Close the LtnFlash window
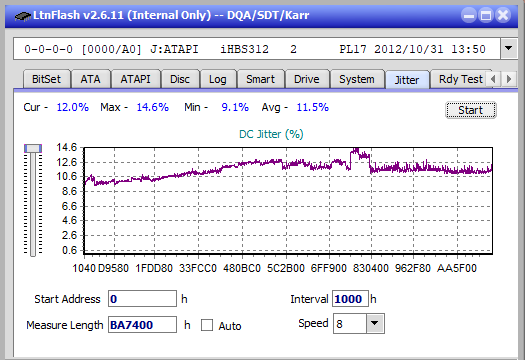The width and height of the screenshot is (525, 360). [503, 15]
